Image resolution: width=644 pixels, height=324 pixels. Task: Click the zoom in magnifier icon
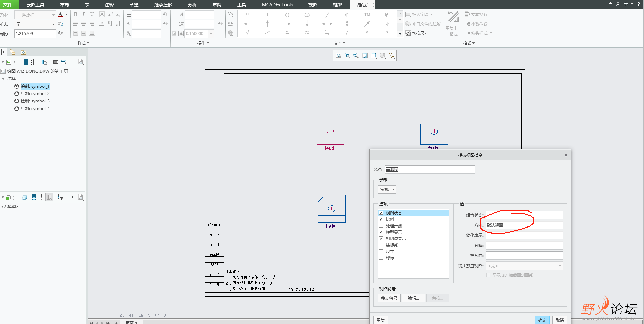point(347,55)
